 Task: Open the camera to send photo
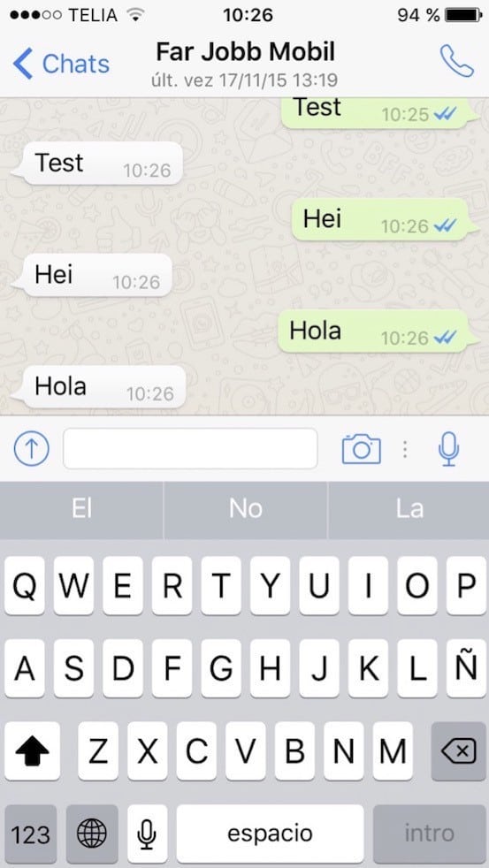(x=361, y=448)
